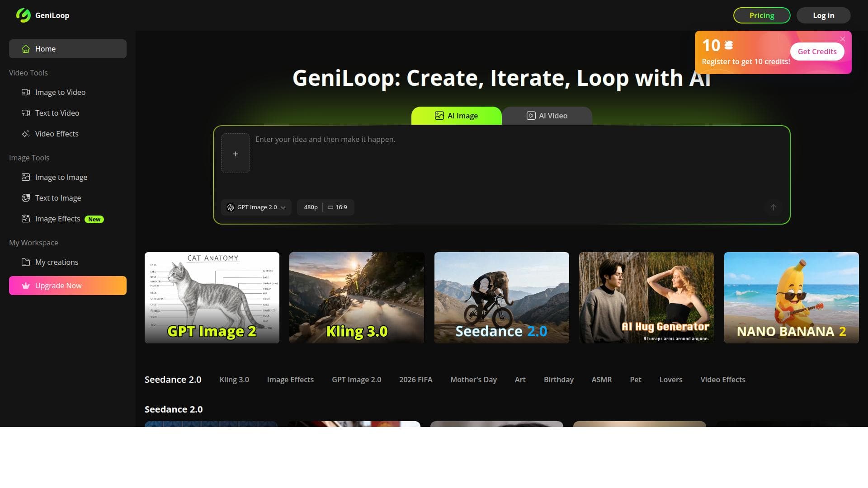Click the New badge beside Image Effects
The height and width of the screenshot is (488, 868).
[x=94, y=219]
